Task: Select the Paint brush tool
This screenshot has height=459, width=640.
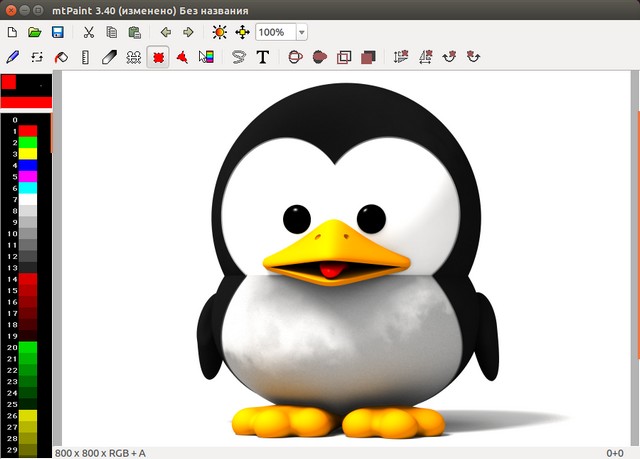Action: point(13,57)
